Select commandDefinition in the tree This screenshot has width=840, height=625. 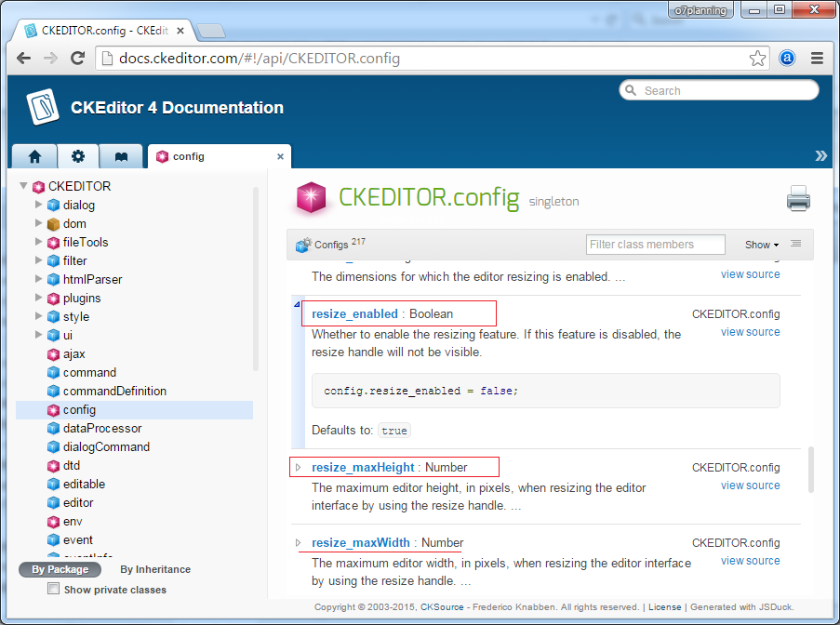point(114,391)
